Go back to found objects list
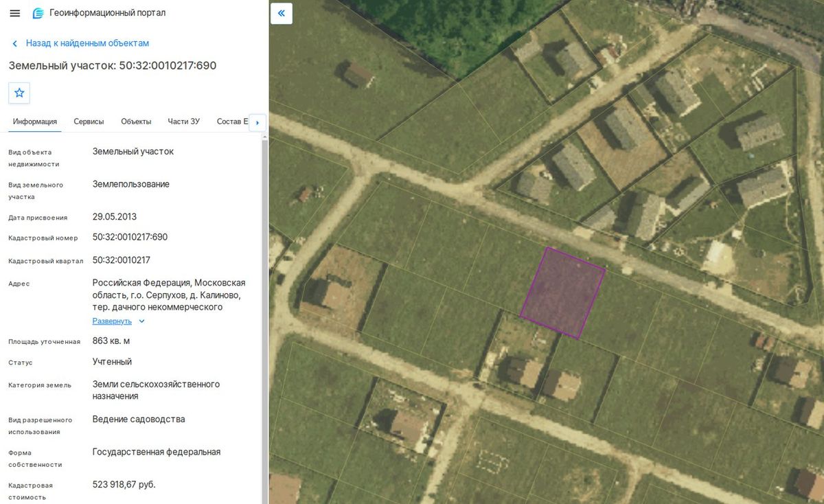The height and width of the screenshot is (504, 824). click(87, 43)
